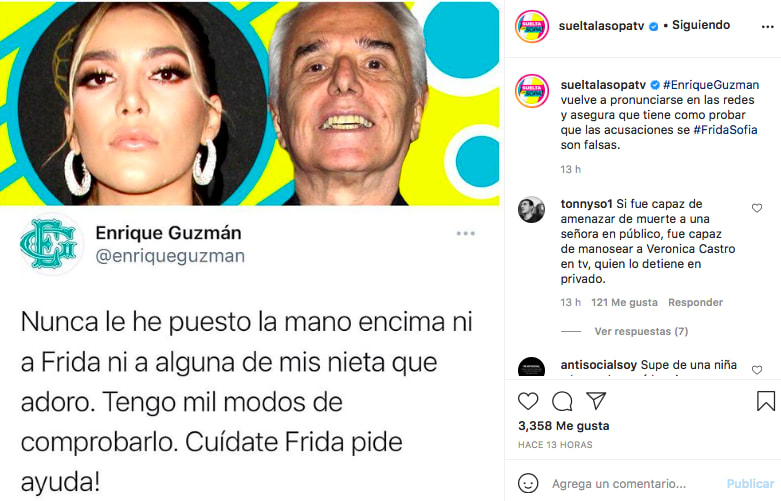Open #FridaSofia hashtag link
Image resolution: width=781 pixels, height=501 pixels.
tap(725, 129)
